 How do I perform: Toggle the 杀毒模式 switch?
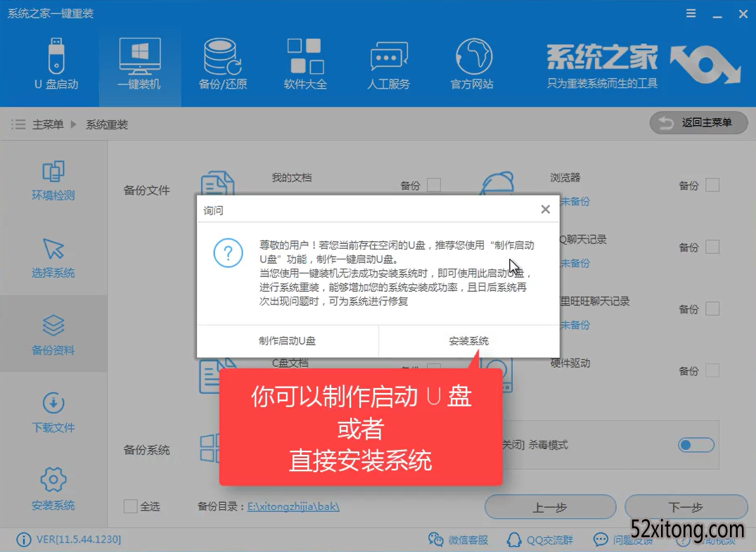click(x=696, y=444)
